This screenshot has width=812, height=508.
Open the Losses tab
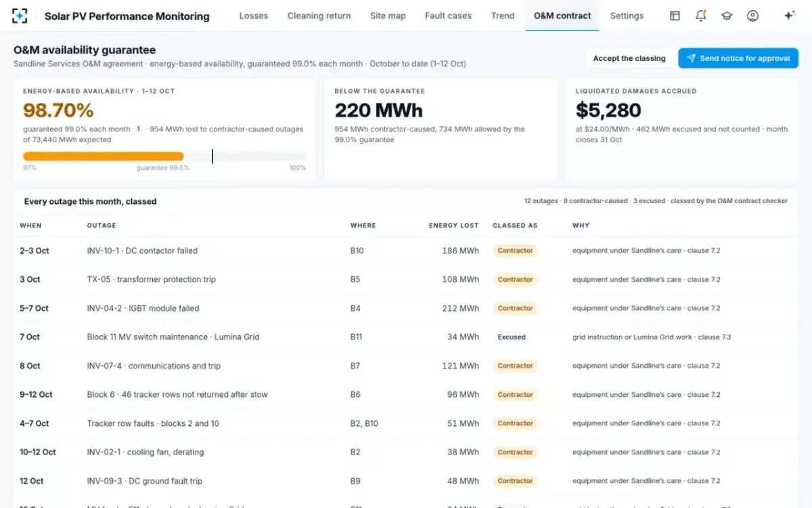coord(254,16)
